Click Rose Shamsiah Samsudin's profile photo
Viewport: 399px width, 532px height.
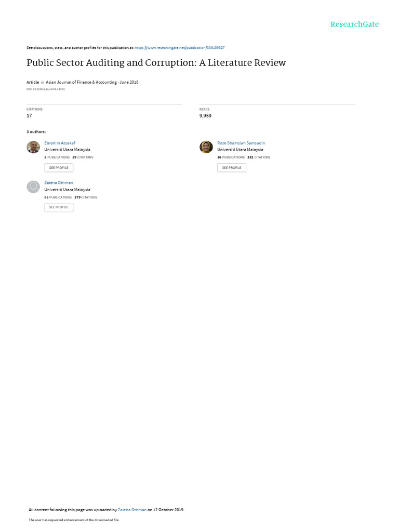point(206,147)
